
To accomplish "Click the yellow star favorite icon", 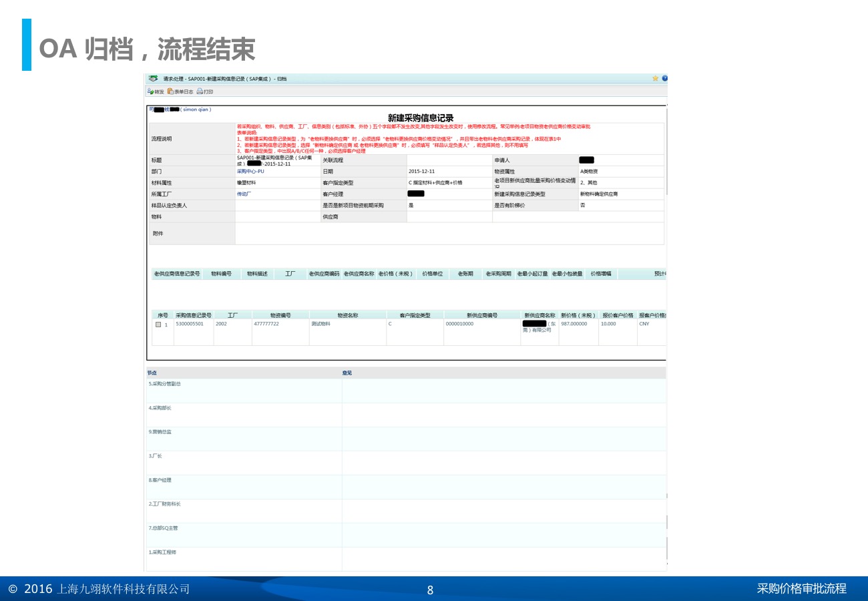I will coord(656,79).
